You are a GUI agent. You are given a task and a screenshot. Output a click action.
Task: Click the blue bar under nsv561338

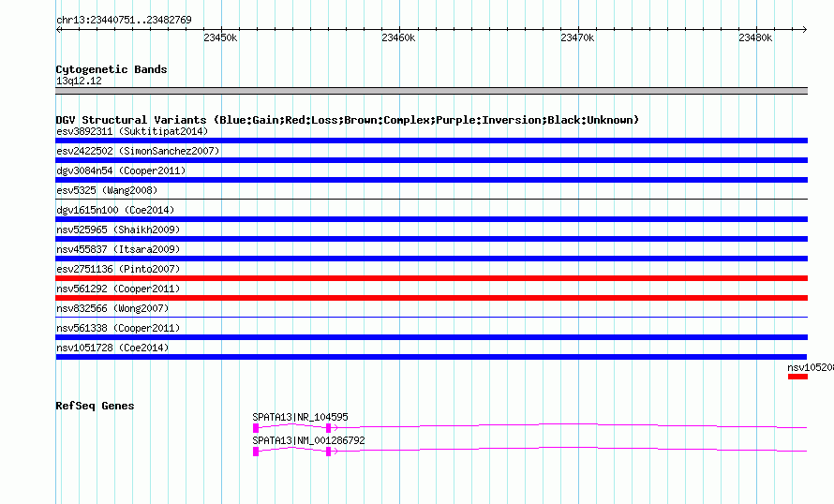point(431,337)
